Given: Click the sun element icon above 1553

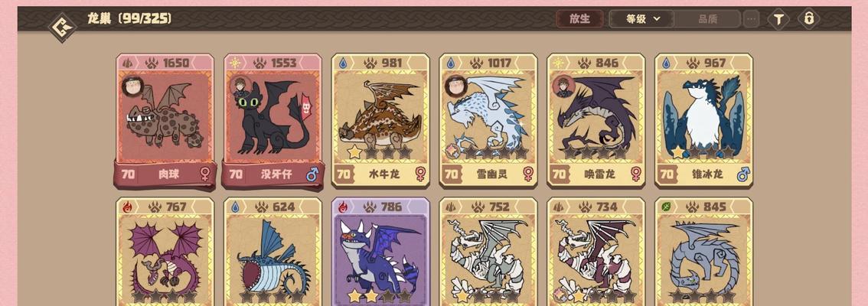Looking at the screenshot, I should coord(235,63).
